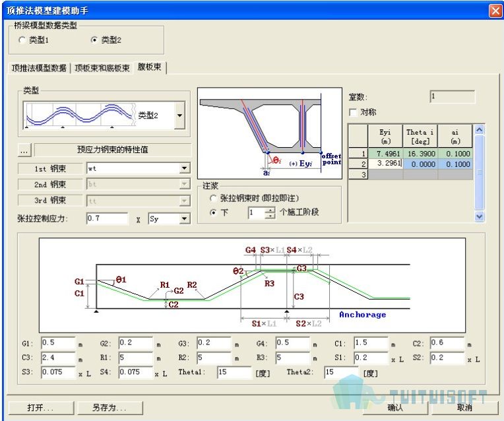This screenshot has width=504, height=421.
Task: Select table row header 1
Action: pyautogui.click(x=358, y=154)
